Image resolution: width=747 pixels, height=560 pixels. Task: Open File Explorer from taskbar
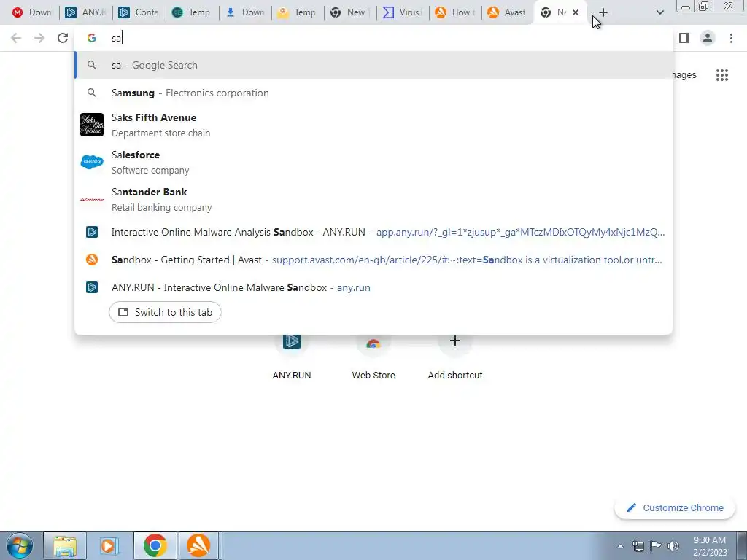[x=65, y=545]
